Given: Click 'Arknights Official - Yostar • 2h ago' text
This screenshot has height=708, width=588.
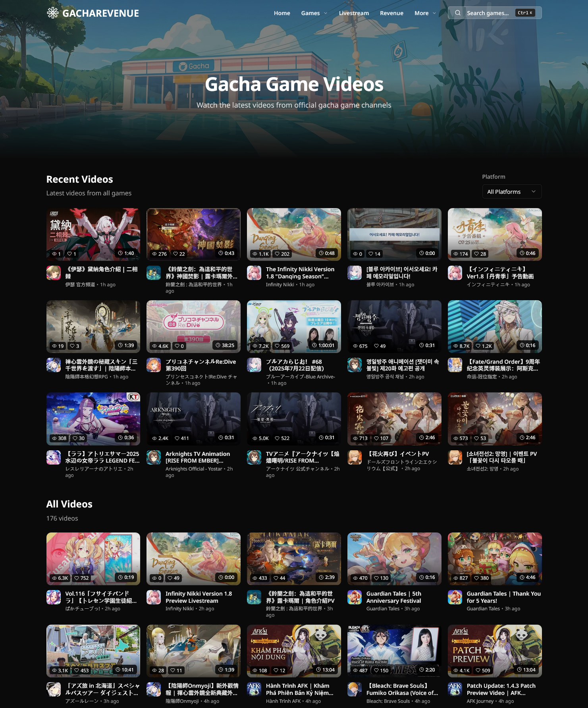Looking at the screenshot, I should click(199, 472).
